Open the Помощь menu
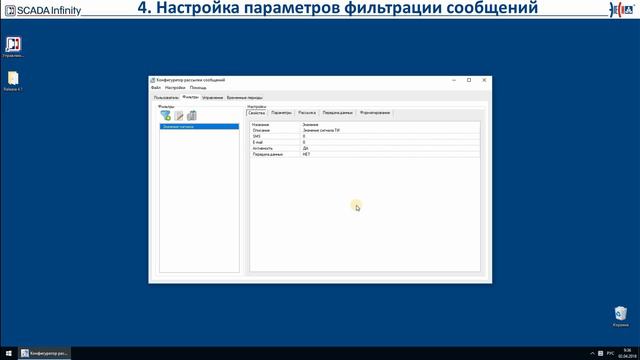 tap(198, 88)
